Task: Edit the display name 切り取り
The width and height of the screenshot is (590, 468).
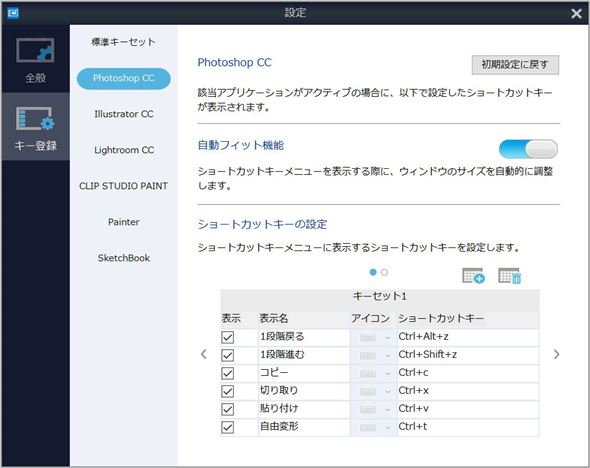Action: tap(304, 391)
